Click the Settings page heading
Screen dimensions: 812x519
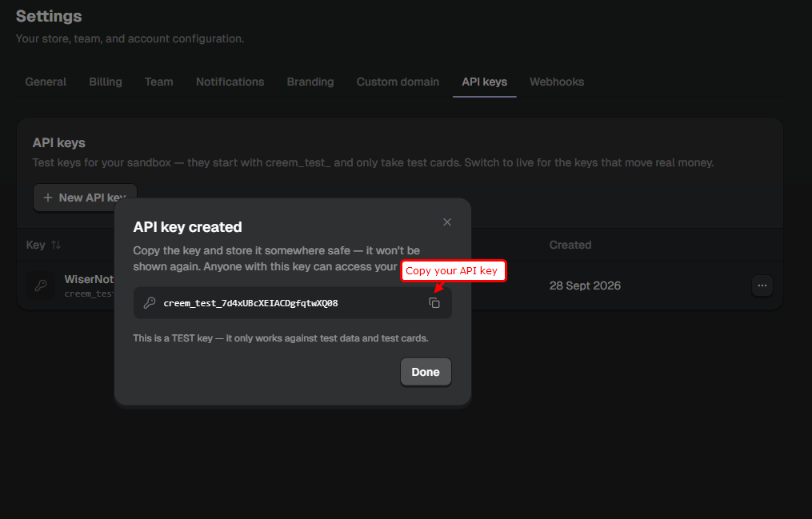[x=49, y=16]
